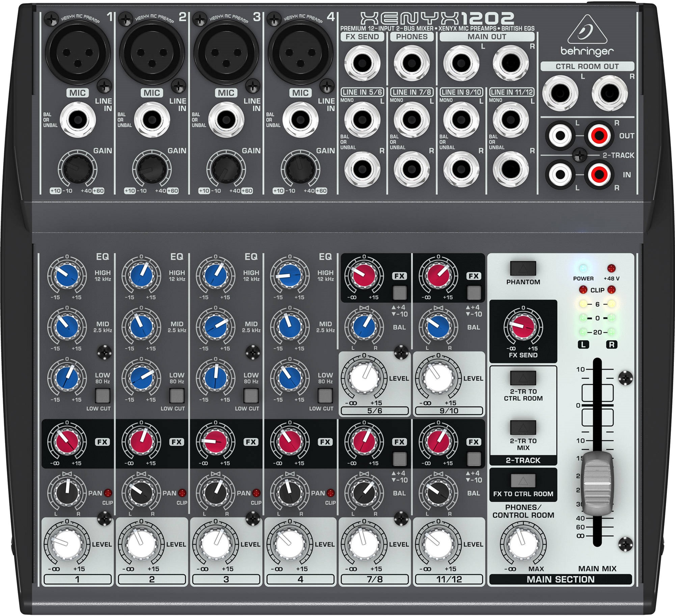Screen dimensions: 675x616
Task: Click channel 1 red FX send knob
Action: [67, 441]
